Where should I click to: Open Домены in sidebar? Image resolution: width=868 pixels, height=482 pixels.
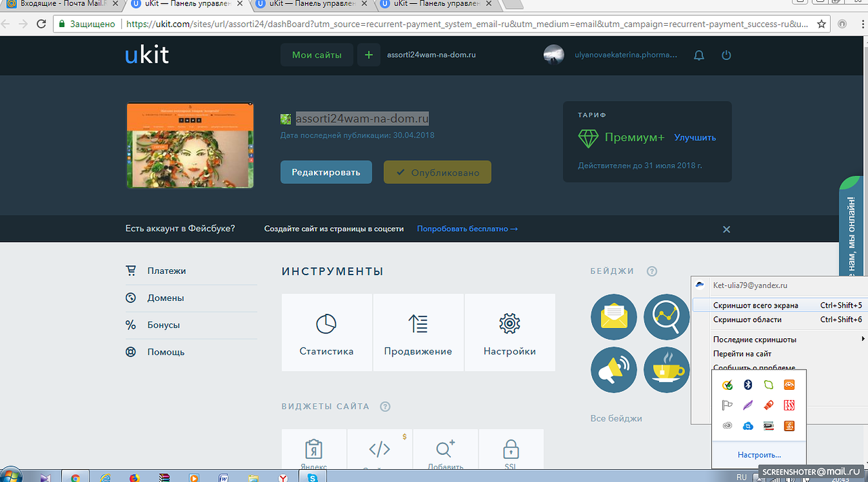(x=165, y=298)
